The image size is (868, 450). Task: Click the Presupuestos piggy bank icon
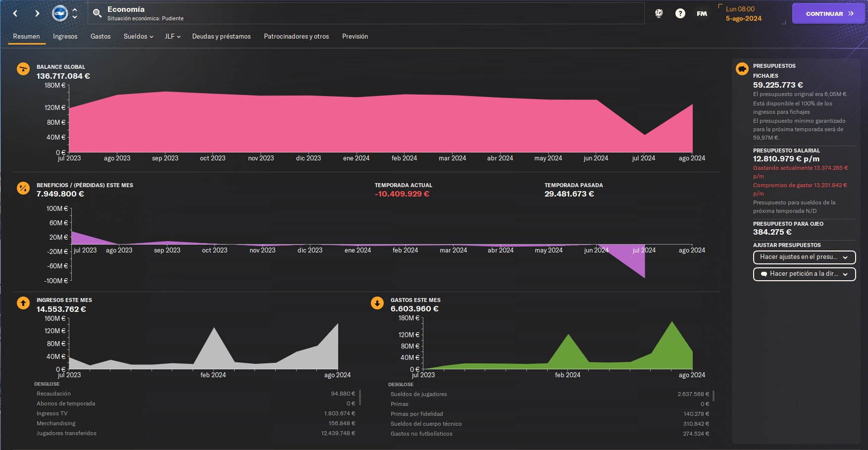742,69
